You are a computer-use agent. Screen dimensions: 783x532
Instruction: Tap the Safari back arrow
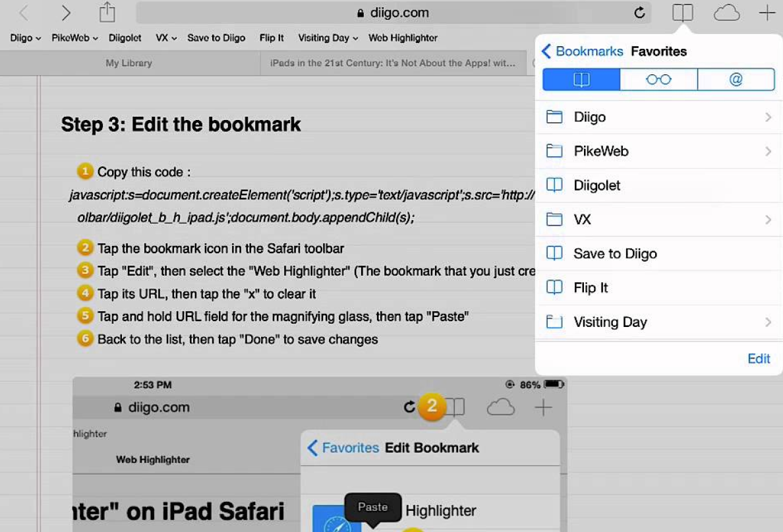click(24, 13)
